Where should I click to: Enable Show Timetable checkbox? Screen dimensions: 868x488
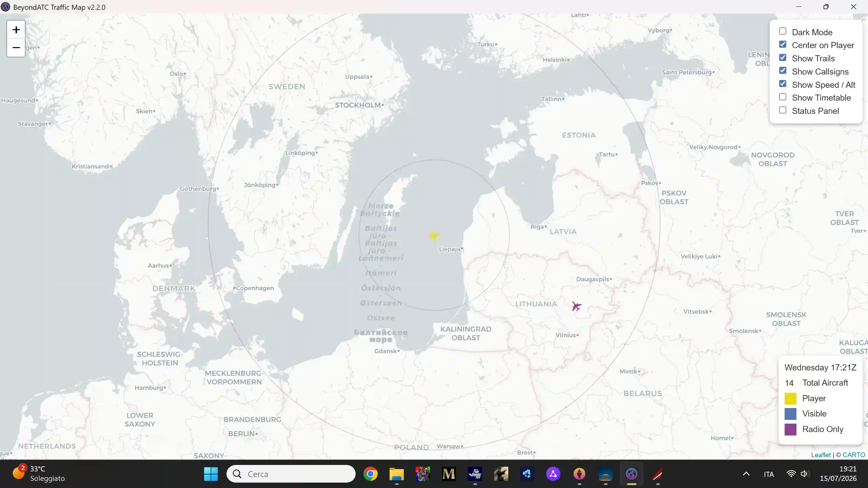[x=783, y=97]
